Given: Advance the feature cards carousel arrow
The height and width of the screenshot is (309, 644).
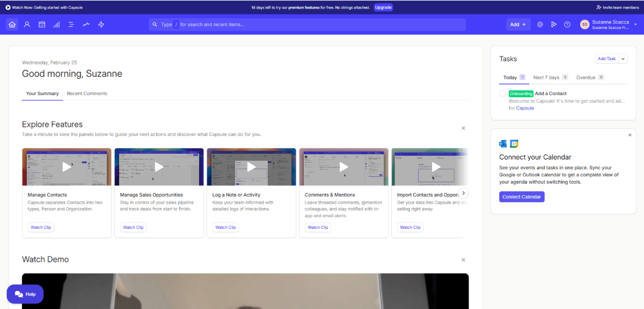Looking at the screenshot, I should click(x=463, y=193).
